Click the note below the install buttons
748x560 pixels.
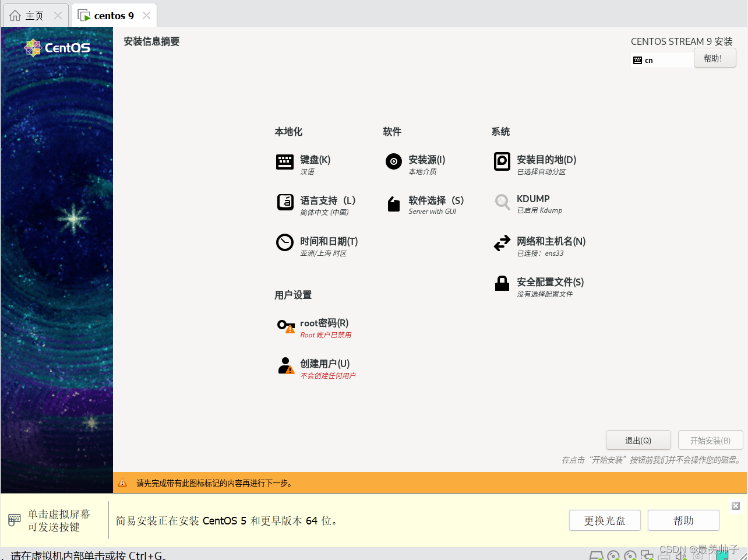point(652,460)
